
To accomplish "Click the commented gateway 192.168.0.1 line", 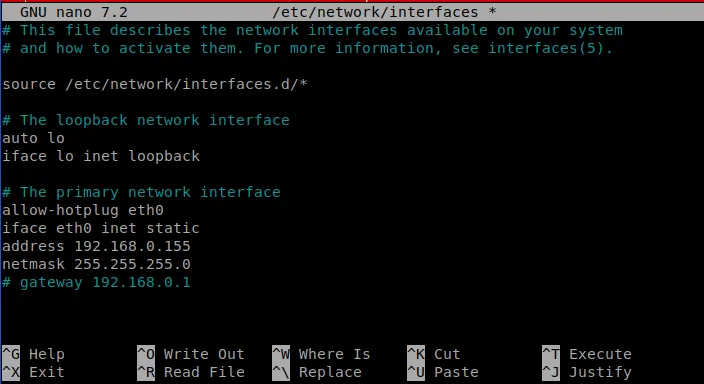I will pos(97,282).
